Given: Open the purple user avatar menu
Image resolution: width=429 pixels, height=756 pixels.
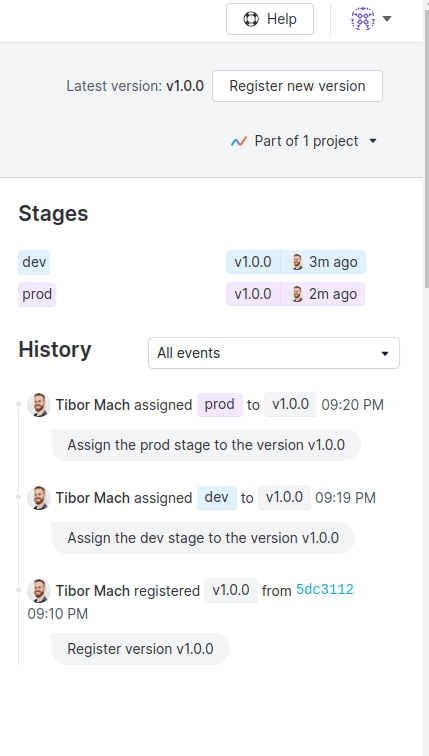Looking at the screenshot, I should [363, 19].
